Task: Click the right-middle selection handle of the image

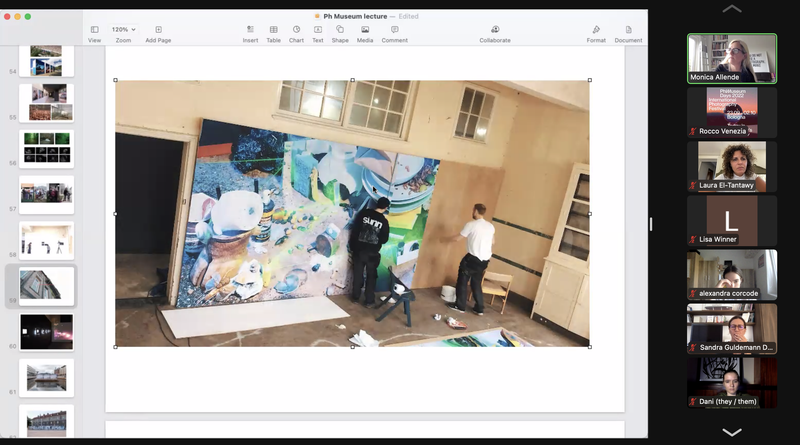Action: (590, 214)
